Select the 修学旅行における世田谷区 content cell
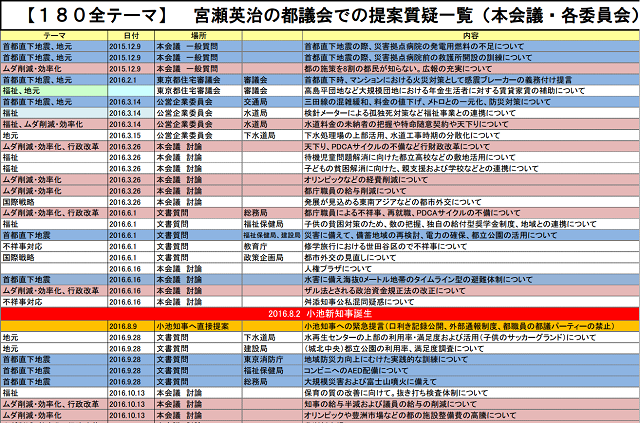The height and width of the screenshot is (423, 640). tap(471, 246)
